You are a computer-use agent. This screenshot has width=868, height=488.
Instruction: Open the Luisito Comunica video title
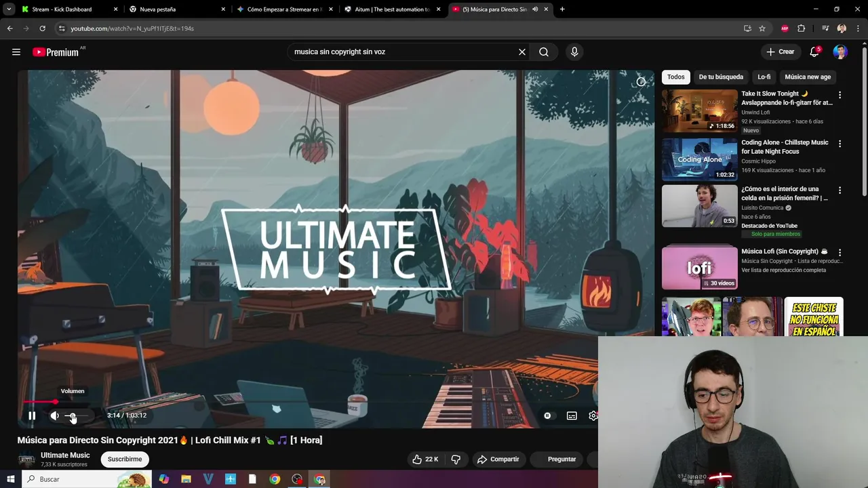(785, 193)
